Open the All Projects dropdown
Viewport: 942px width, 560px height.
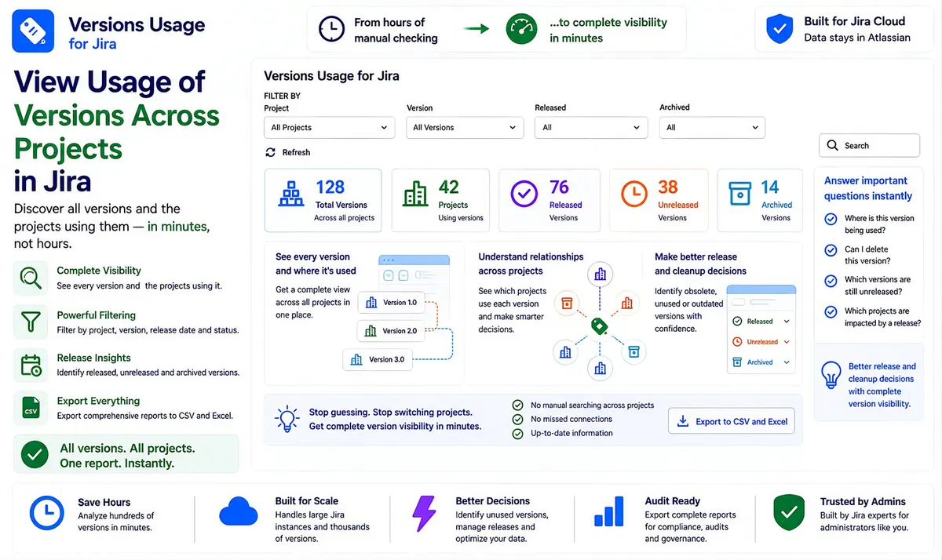329,127
